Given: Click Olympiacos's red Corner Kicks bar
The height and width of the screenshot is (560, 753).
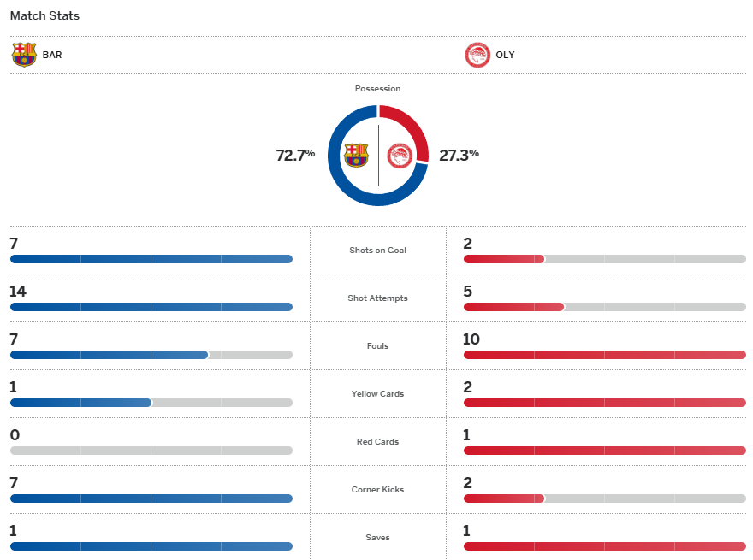Looking at the screenshot, I should (504, 498).
